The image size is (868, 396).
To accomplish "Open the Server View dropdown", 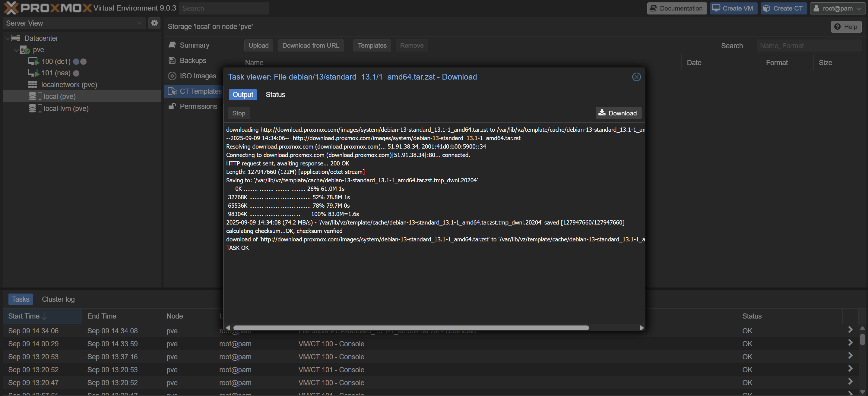I will pos(139,23).
